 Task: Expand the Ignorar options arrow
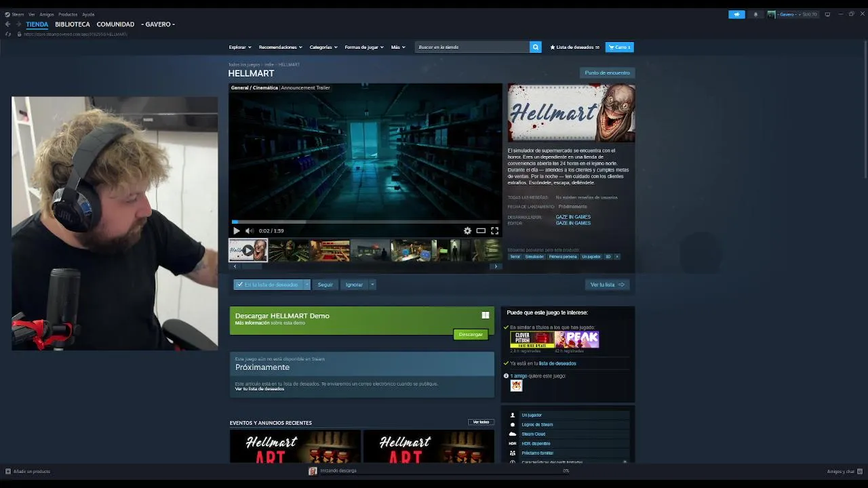click(x=372, y=285)
